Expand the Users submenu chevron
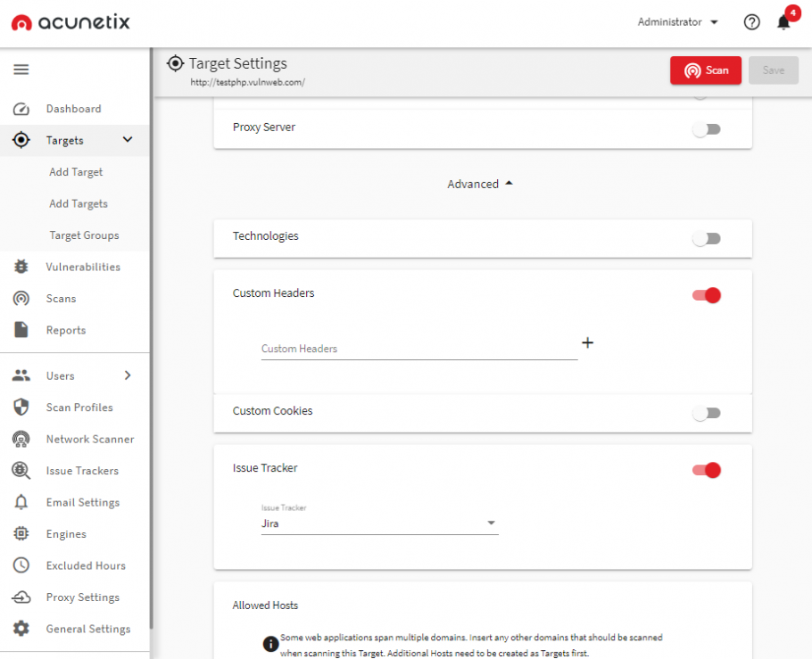This screenshot has width=812, height=659. point(128,375)
